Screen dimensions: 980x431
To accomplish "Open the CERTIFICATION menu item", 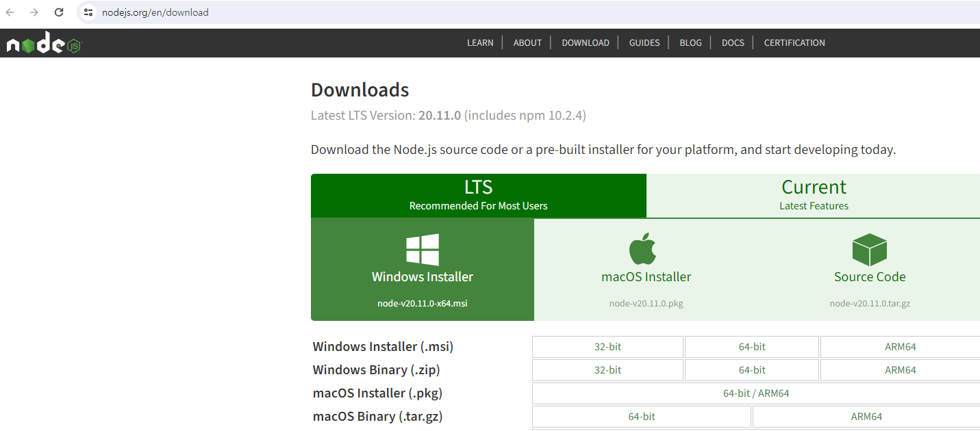I will pos(794,42).
